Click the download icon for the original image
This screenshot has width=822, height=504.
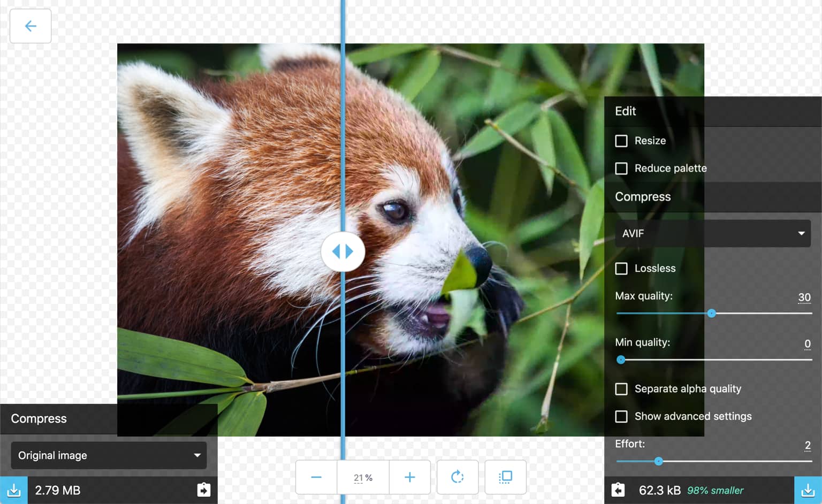[x=14, y=490]
